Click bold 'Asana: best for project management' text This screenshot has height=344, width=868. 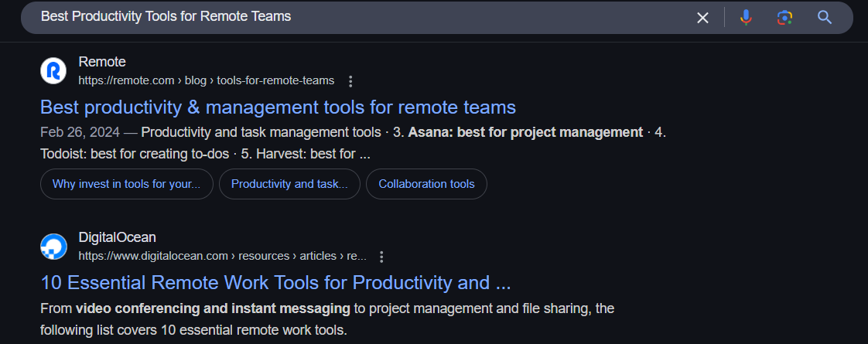(525, 133)
